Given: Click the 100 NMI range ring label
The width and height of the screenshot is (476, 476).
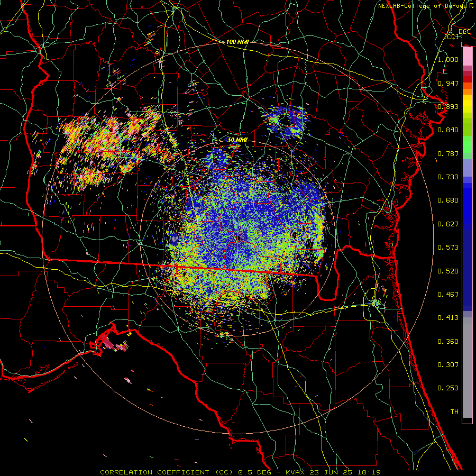Looking at the screenshot, I should point(237,42).
